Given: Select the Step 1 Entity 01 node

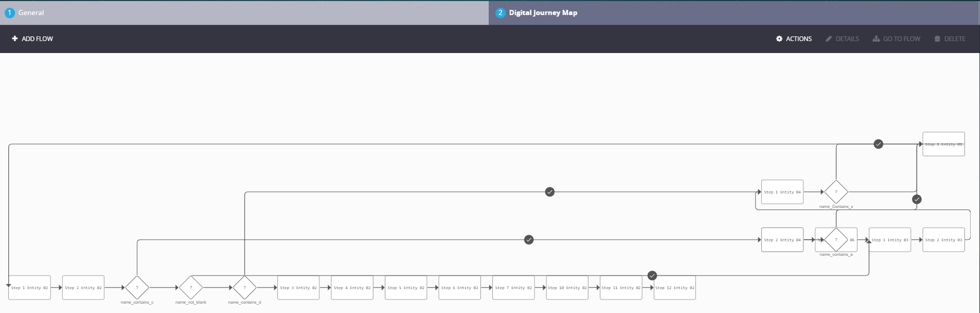Looking at the screenshot, I should (x=944, y=144).
